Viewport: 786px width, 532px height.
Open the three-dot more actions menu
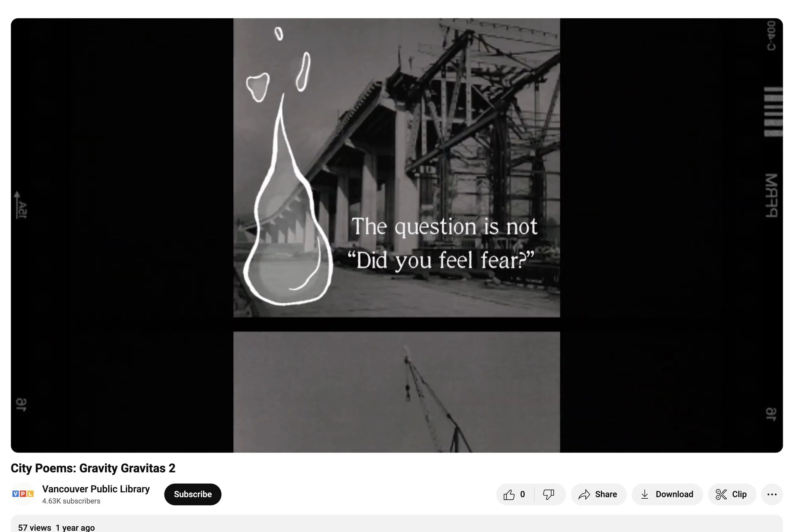click(772, 495)
